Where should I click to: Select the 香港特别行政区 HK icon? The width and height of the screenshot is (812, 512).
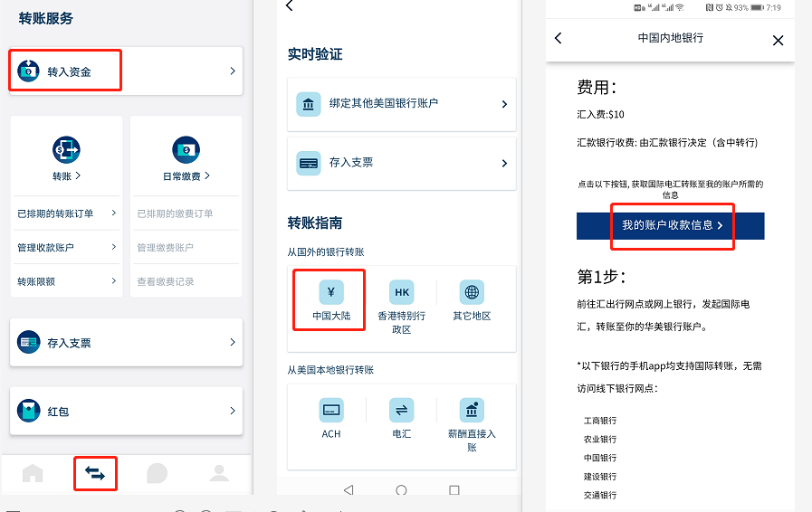point(401,292)
